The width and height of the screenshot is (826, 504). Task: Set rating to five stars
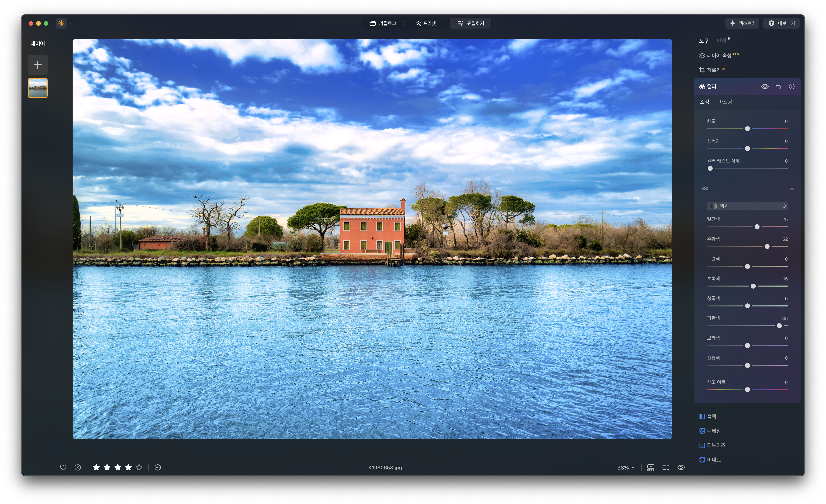coord(139,467)
